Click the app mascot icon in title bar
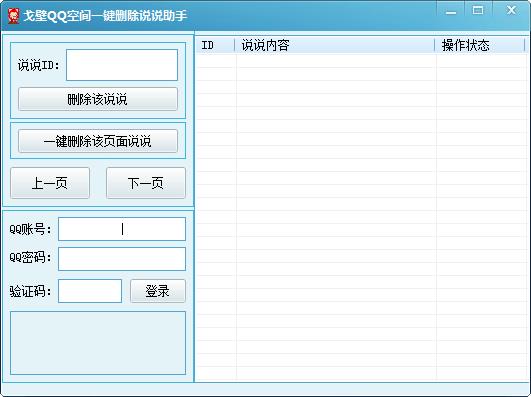The width and height of the screenshot is (531, 397). pos(14,16)
